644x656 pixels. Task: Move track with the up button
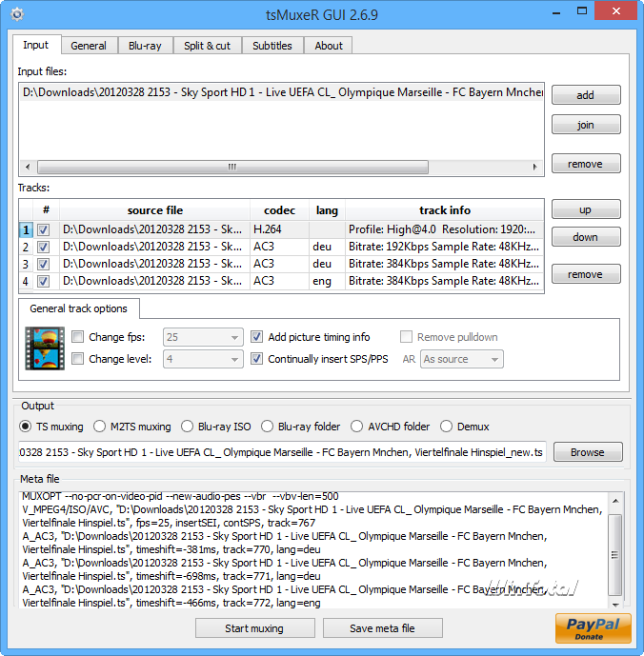[x=586, y=209]
